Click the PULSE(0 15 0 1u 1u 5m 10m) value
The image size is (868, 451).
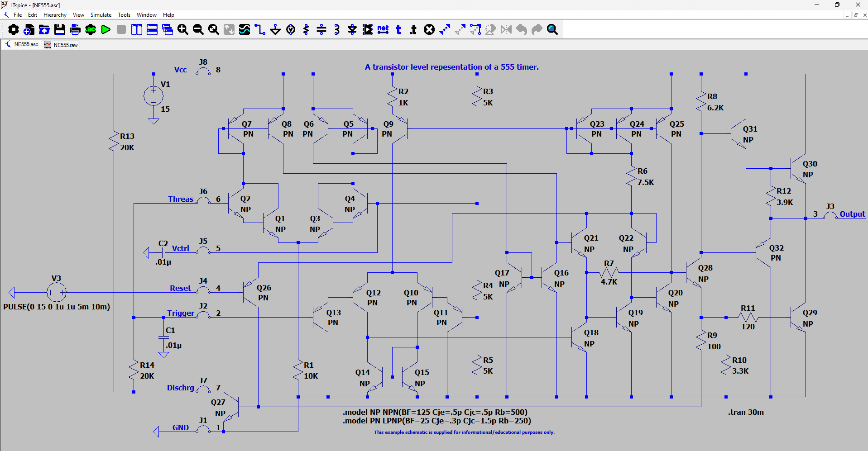pyautogui.click(x=57, y=307)
